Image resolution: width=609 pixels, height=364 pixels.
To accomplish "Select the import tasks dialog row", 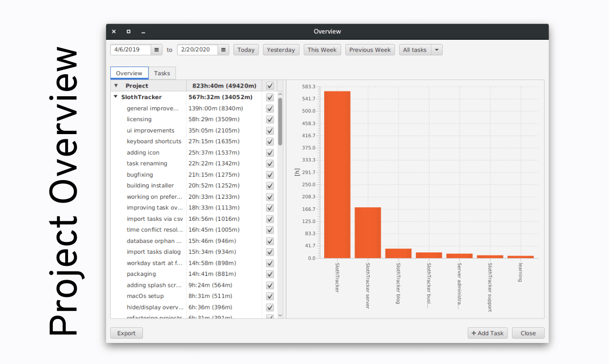I will click(x=194, y=252).
